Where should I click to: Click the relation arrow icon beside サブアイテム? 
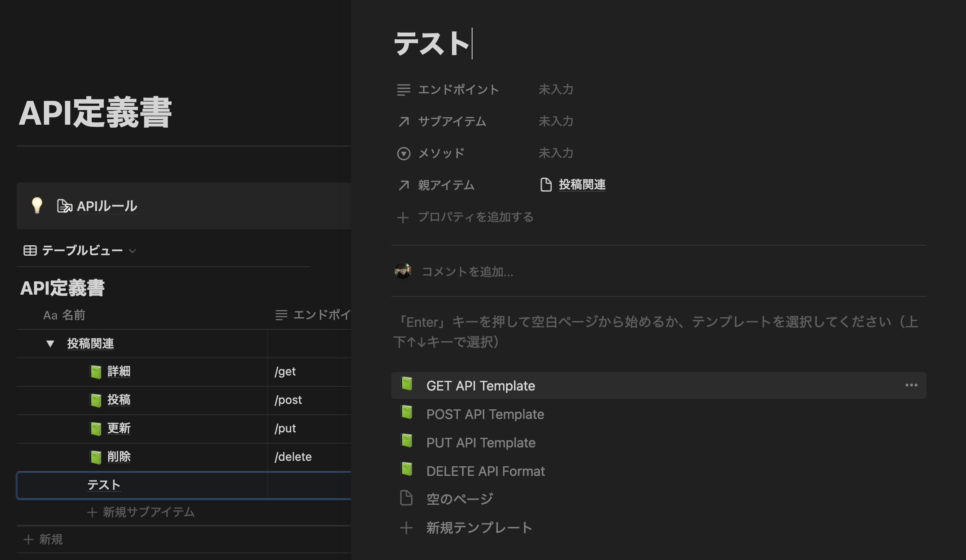tap(403, 121)
